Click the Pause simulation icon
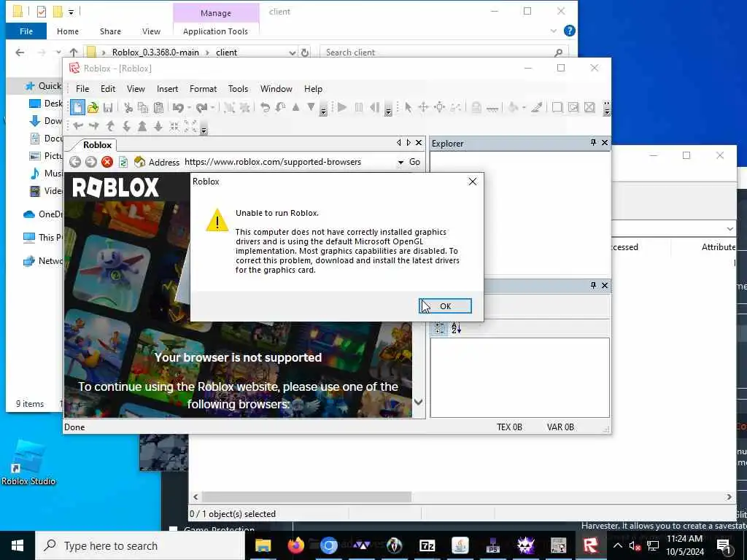The height and width of the screenshot is (560, 747). pyautogui.click(x=359, y=108)
